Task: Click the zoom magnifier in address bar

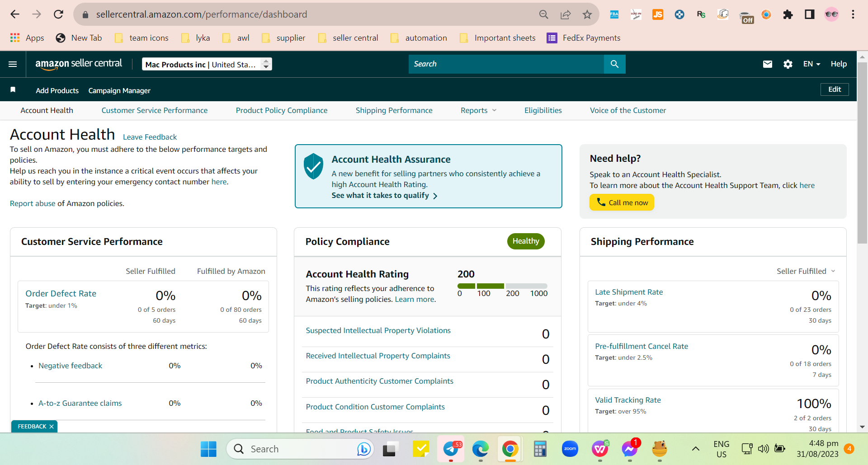Action: pos(543,14)
